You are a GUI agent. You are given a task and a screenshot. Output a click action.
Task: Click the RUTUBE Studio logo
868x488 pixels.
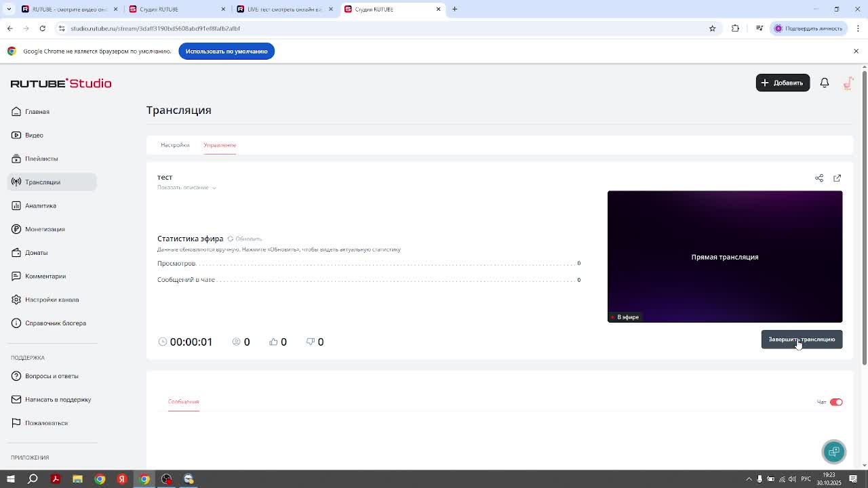coord(61,83)
